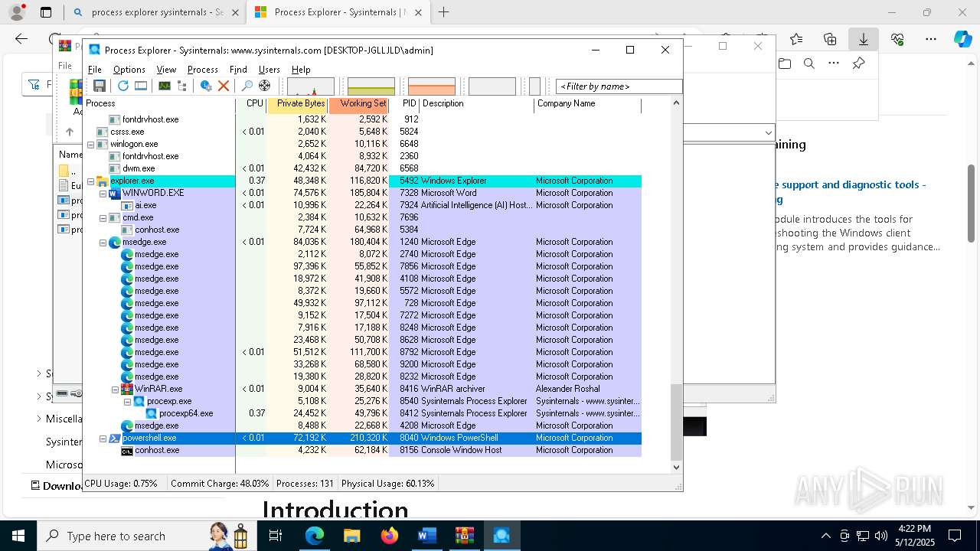
Task: Collapse the powershell.exe tree node
Action: (103, 438)
